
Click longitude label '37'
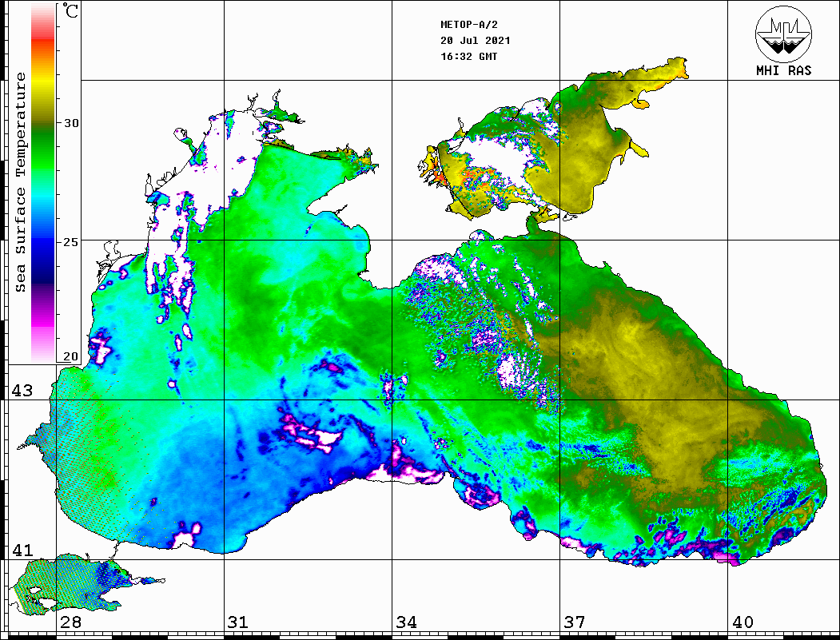point(575,622)
